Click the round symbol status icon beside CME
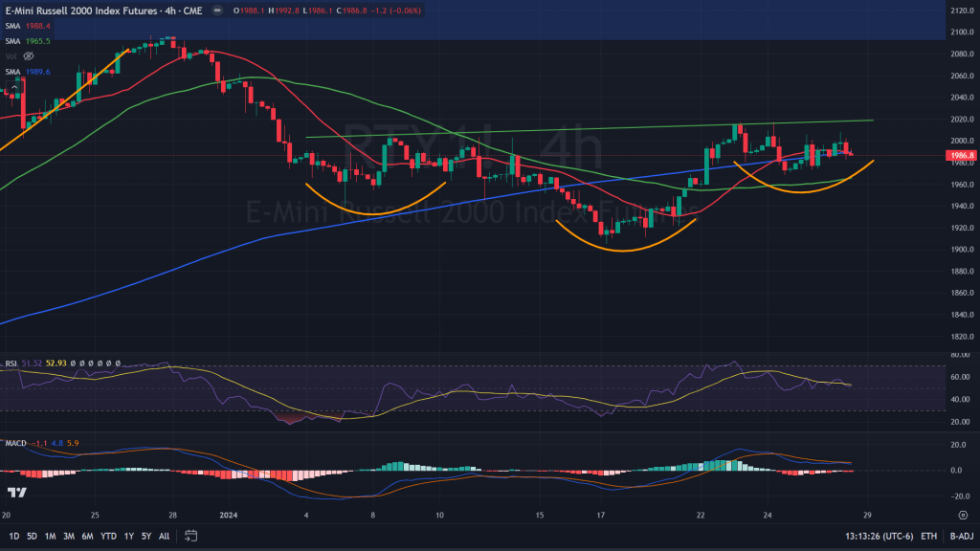This screenshot has height=551, width=980. click(216, 9)
